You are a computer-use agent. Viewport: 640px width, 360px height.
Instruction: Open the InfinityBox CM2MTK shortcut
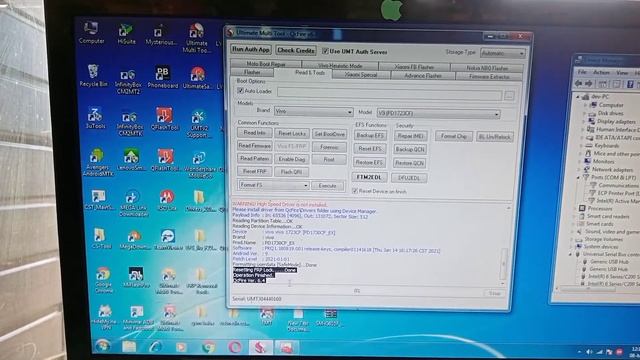[129, 124]
